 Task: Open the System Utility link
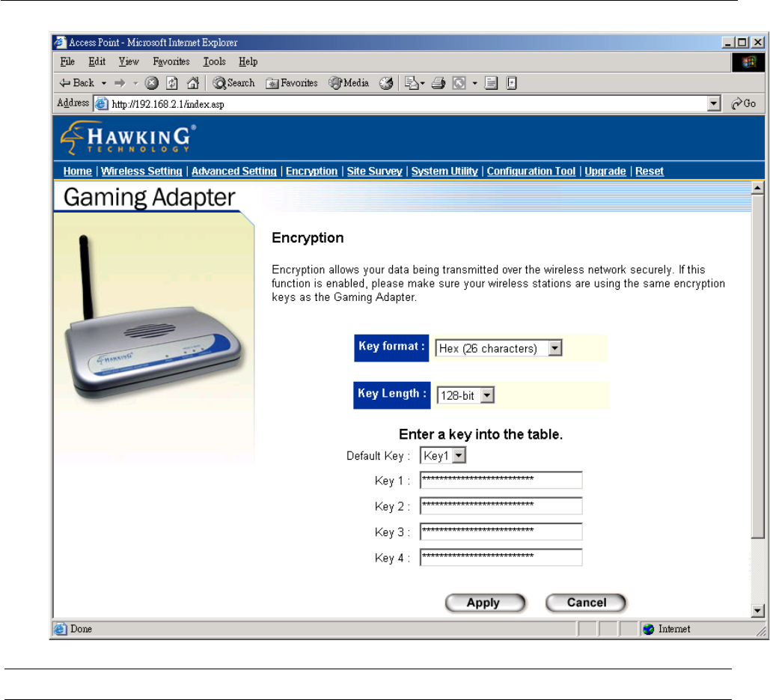(444, 171)
